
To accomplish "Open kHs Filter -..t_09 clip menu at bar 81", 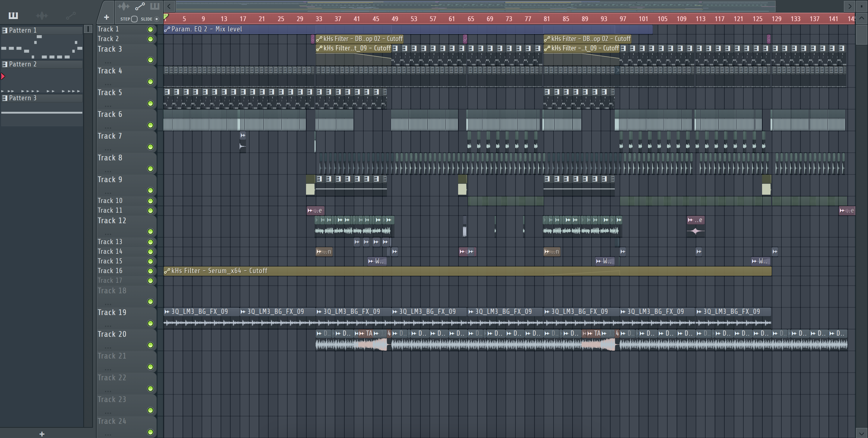I will tap(547, 49).
